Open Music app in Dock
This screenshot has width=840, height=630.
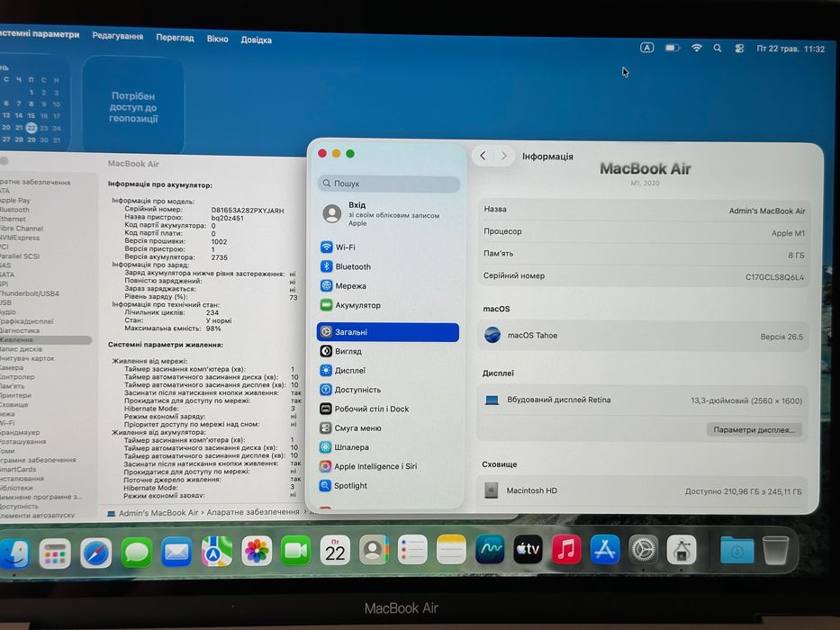click(566, 549)
